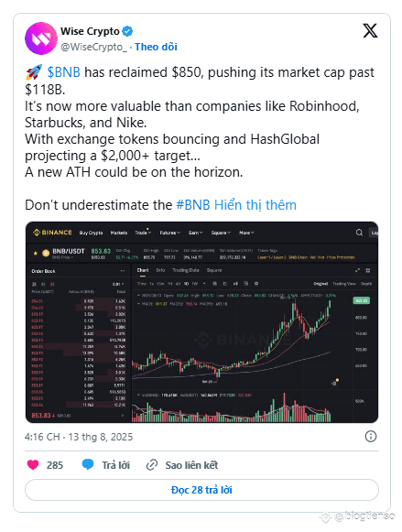Open the embedded Binance chart image
This screenshot has height=532, width=402.
(x=201, y=322)
